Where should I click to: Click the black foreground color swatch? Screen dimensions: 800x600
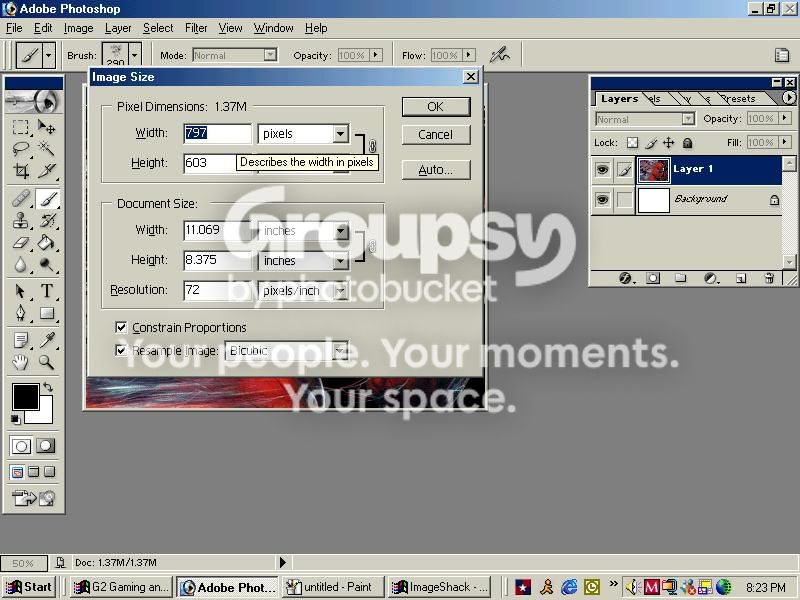coord(26,396)
